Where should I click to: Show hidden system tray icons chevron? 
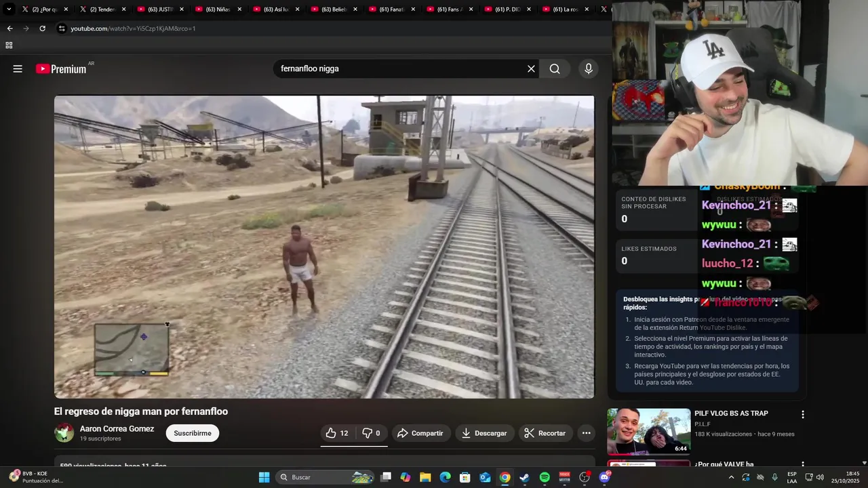(x=731, y=477)
